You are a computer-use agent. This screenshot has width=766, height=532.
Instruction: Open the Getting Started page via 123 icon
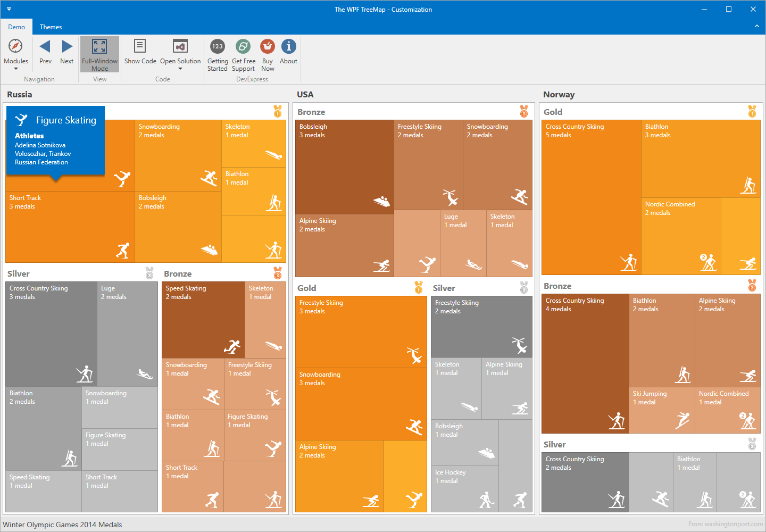click(217, 46)
